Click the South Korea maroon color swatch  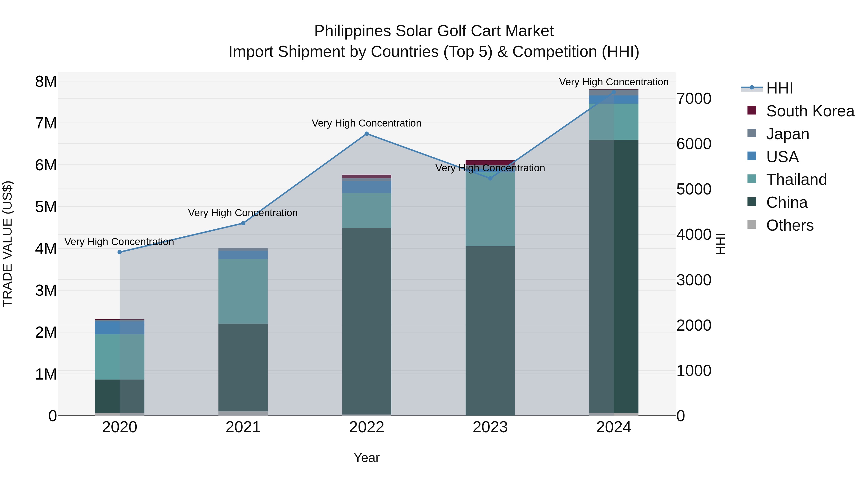(752, 110)
